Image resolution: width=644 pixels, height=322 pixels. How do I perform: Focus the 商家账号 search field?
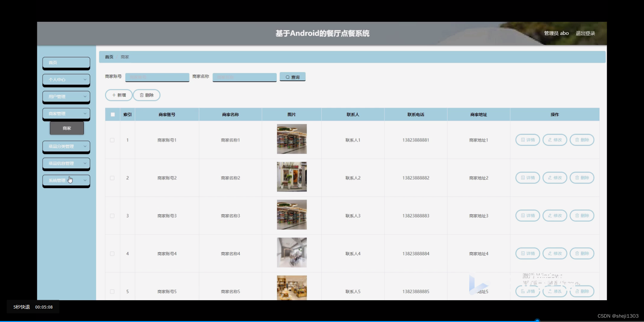point(157,77)
